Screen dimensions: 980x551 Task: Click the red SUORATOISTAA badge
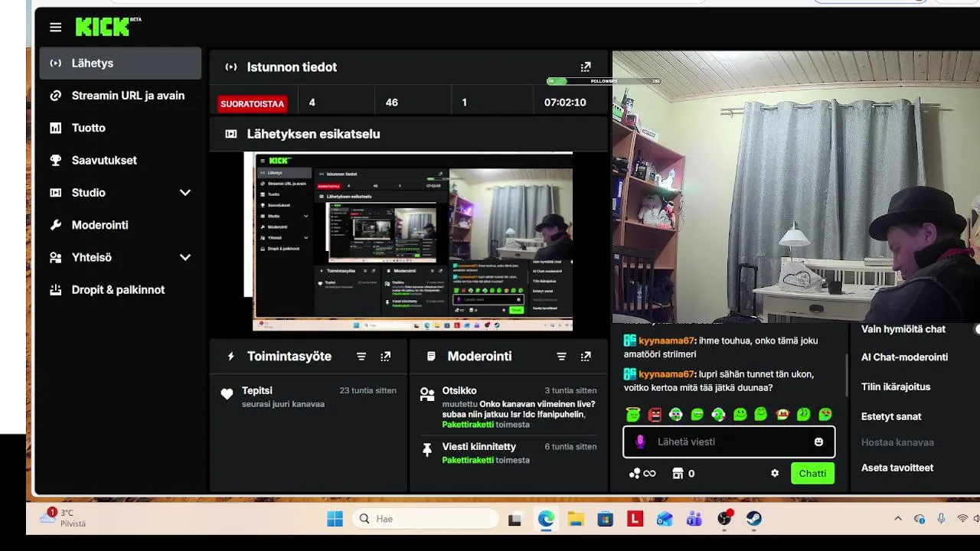pyautogui.click(x=252, y=103)
